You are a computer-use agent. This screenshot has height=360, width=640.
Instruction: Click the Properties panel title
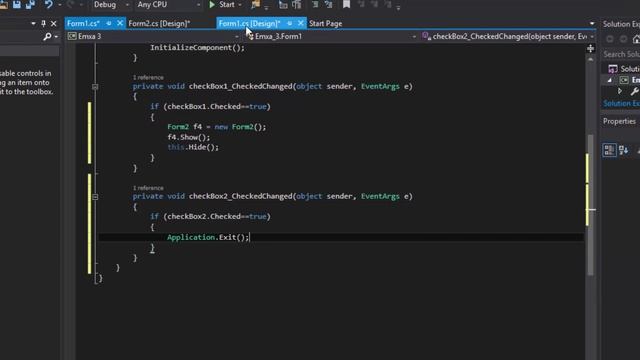619,121
